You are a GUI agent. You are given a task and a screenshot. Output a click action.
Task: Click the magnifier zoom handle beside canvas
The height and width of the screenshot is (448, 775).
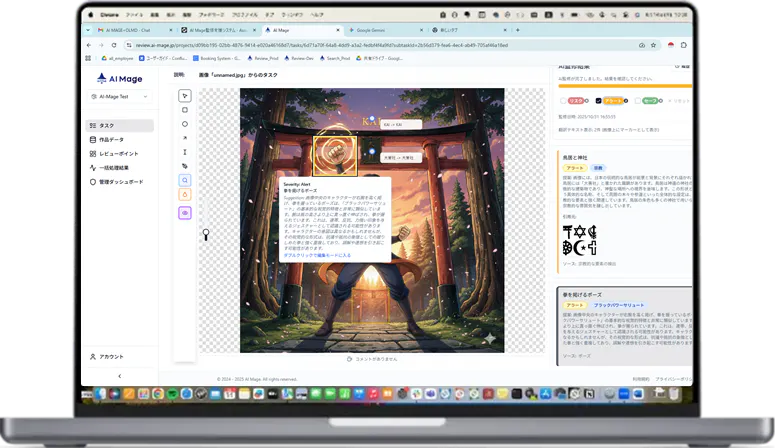pyautogui.click(x=206, y=234)
